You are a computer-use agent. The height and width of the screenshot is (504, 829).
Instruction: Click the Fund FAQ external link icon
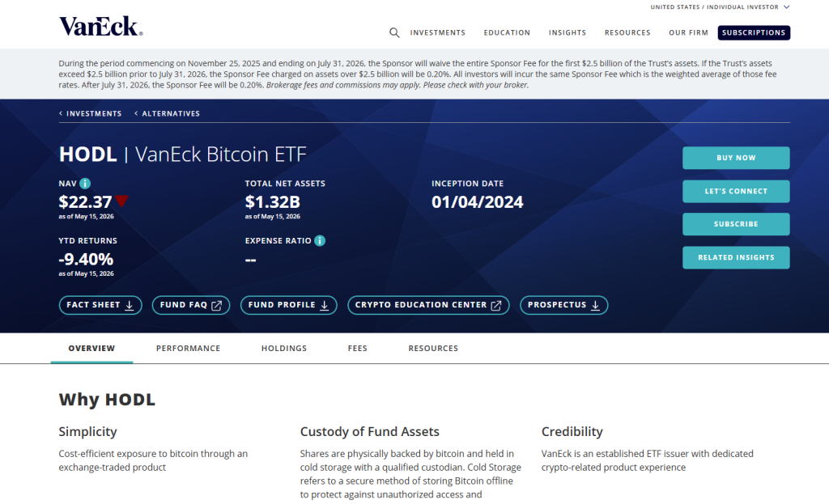click(217, 305)
